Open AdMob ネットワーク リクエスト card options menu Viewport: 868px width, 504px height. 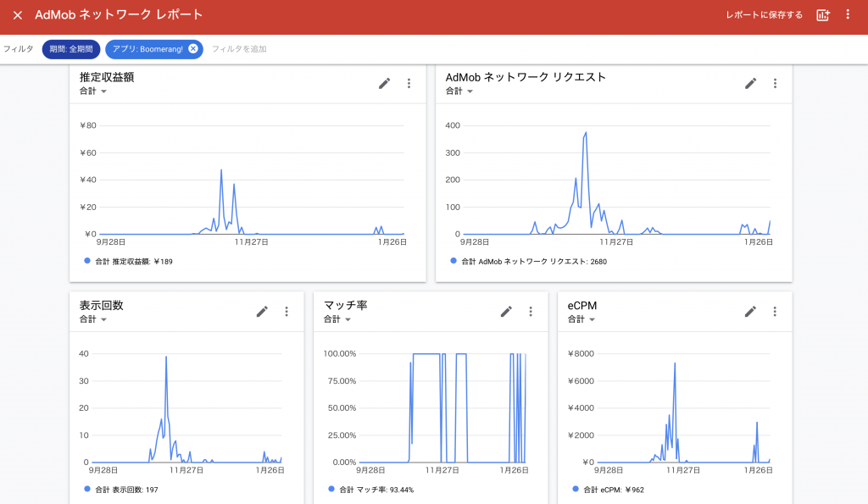(775, 84)
